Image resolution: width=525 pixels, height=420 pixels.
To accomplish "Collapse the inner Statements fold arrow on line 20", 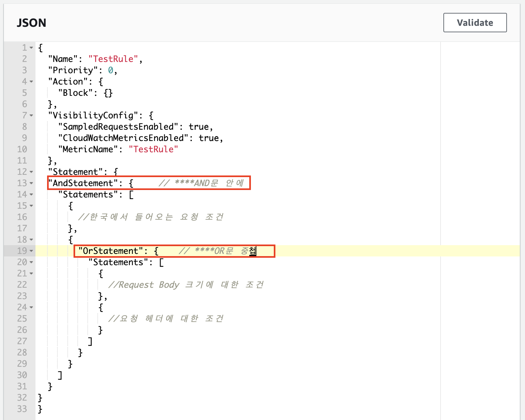I will tap(31, 262).
